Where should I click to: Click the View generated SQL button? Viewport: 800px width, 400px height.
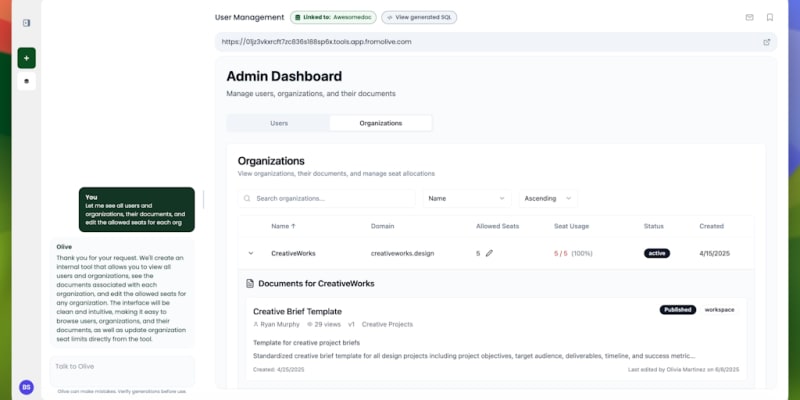[x=419, y=17]
